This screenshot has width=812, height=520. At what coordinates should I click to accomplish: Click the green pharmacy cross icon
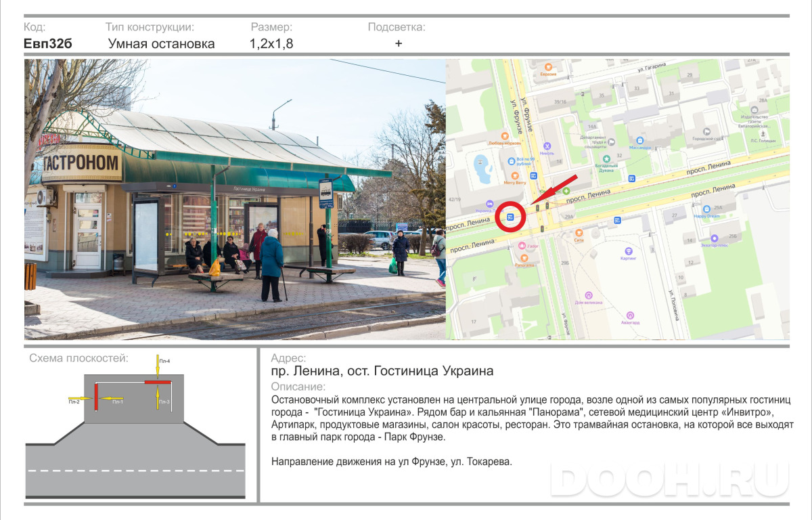tap(566, 191)
